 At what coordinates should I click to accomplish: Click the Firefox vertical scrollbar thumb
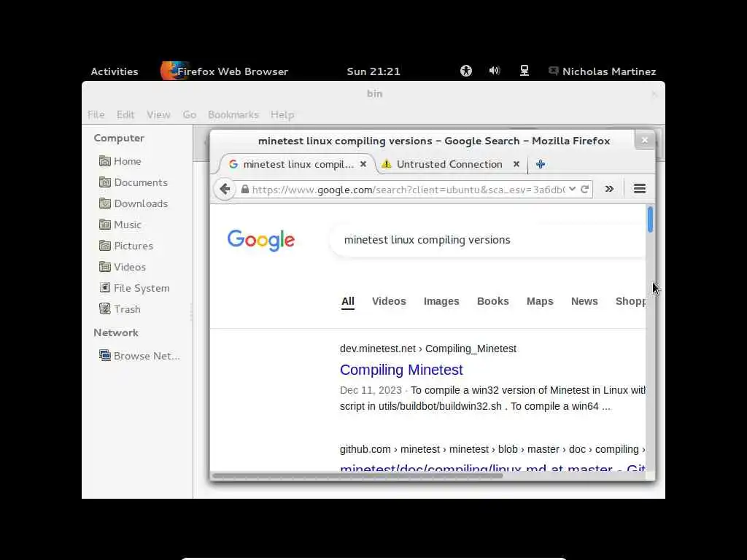click(x=650, y=219)
